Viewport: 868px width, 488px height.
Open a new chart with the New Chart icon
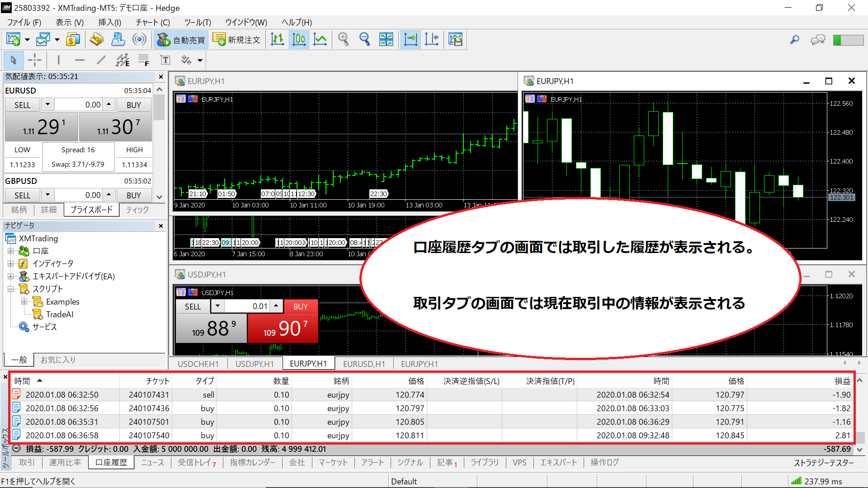tap(14, 39)
